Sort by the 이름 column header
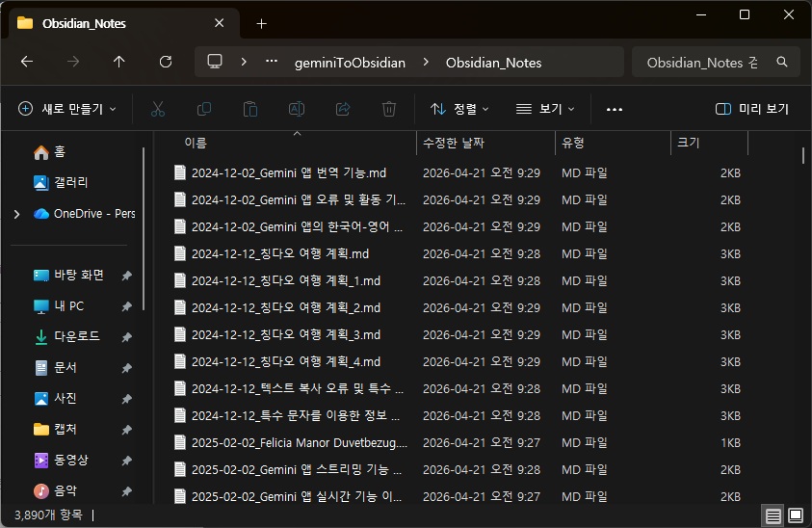812x528 pixels. click(x=196, y=143)
